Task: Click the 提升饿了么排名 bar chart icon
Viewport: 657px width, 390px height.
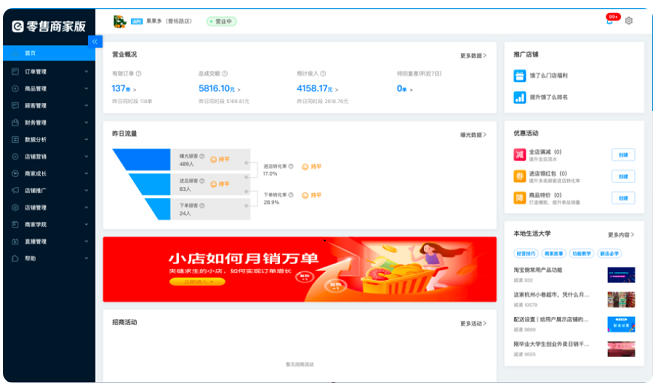Action: (x=520, y=97)
